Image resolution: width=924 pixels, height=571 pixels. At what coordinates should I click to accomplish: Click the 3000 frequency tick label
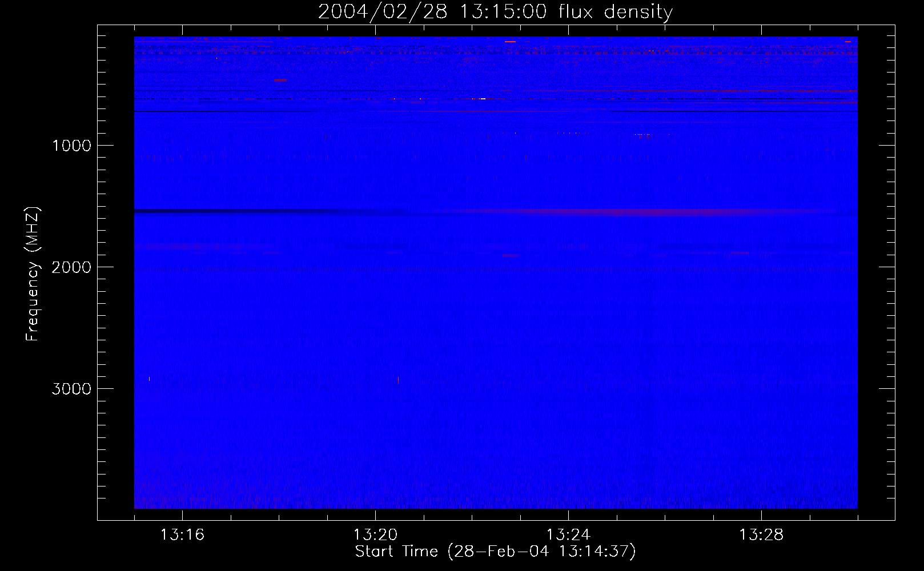click(x=71, y=389)
